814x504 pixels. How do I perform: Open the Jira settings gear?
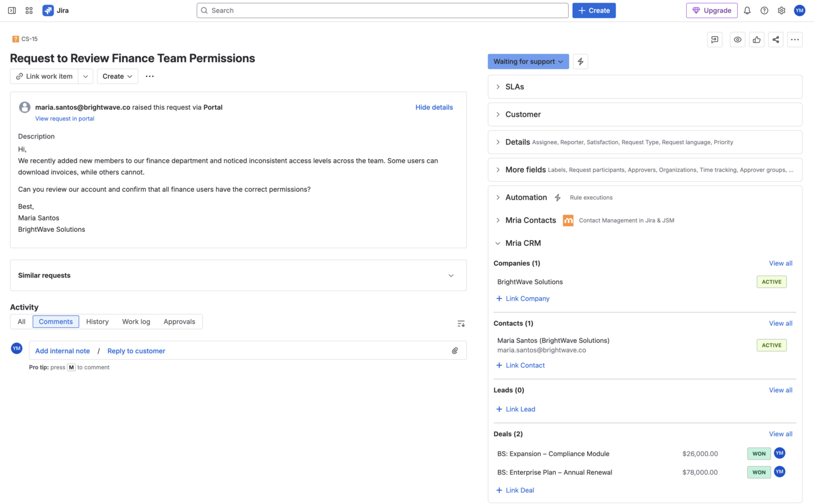coord(781,10)
